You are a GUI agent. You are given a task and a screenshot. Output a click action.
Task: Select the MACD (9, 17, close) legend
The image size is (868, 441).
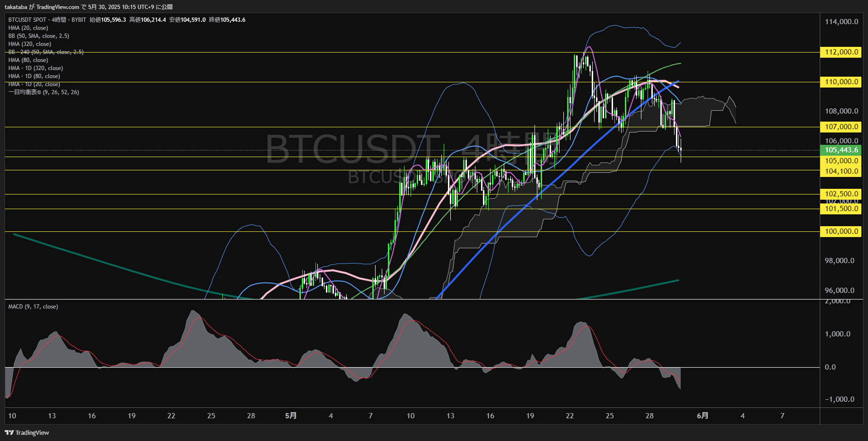33,307
